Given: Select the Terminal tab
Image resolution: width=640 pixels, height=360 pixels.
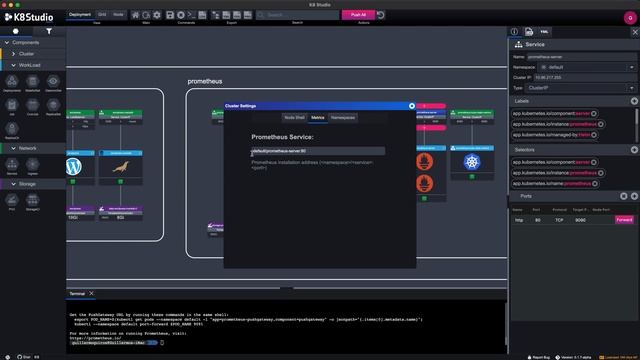Looking at the screenshot, I should tap(77, 293).
